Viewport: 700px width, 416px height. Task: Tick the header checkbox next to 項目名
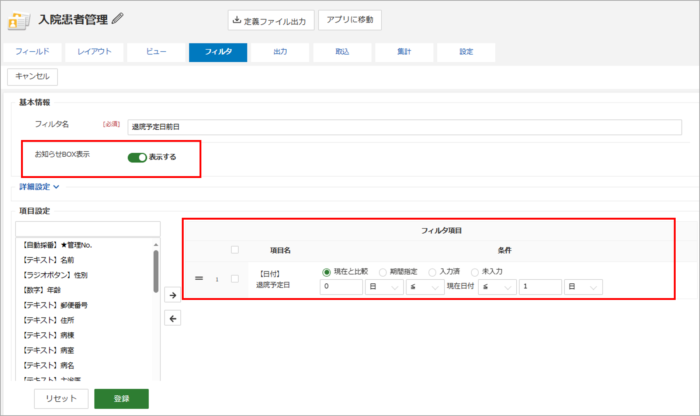pos(235,250)
